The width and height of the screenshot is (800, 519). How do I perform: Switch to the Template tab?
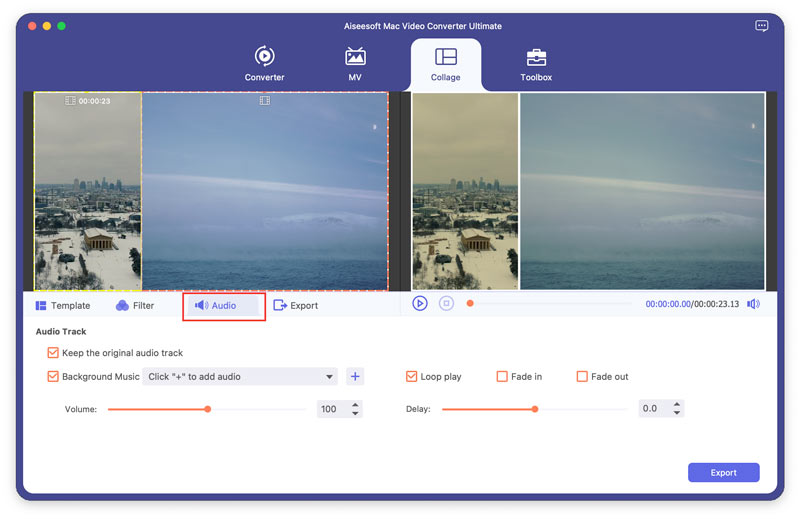click(x=63, y=306)
